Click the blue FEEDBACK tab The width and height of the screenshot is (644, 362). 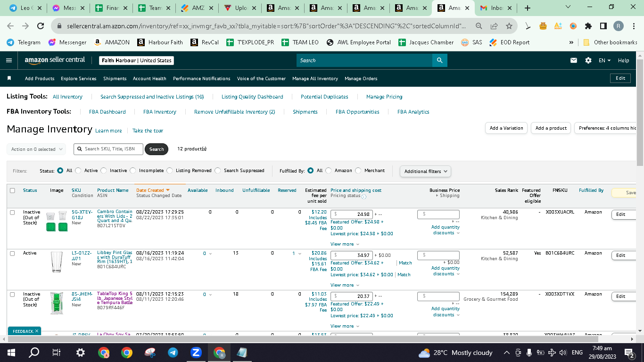tap(25, 331)
